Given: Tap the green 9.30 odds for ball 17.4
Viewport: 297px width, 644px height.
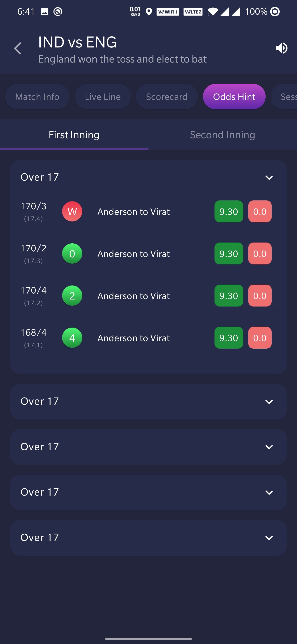Looking at the screenshot, I should (229, 212).
